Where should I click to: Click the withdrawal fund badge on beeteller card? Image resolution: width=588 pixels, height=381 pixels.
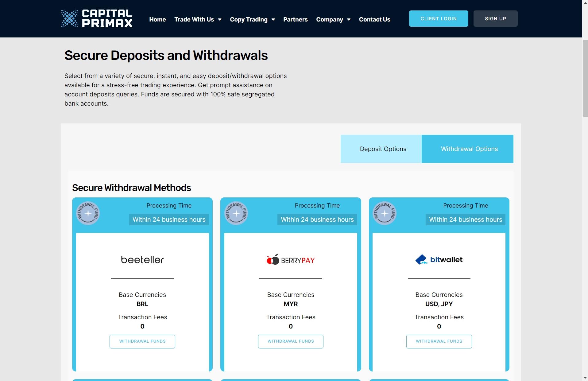pyautogui.click(x=88, y=213)
